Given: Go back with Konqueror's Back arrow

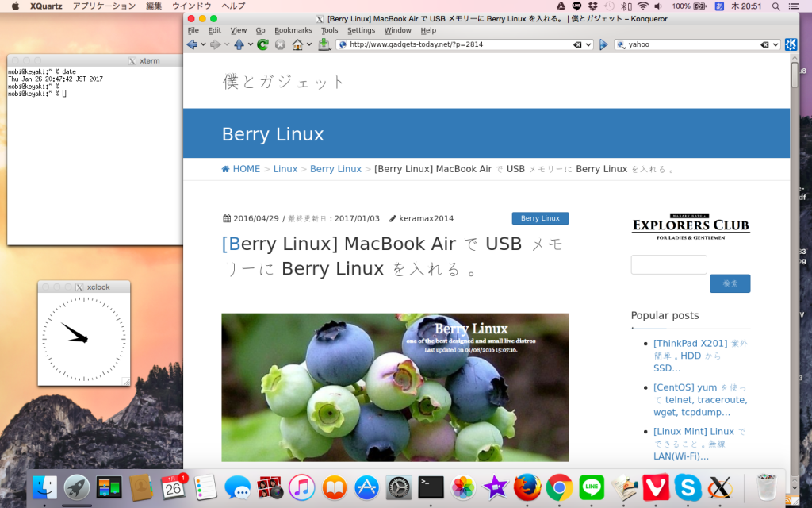Looking at the screenshot, I should coord(192,44).
